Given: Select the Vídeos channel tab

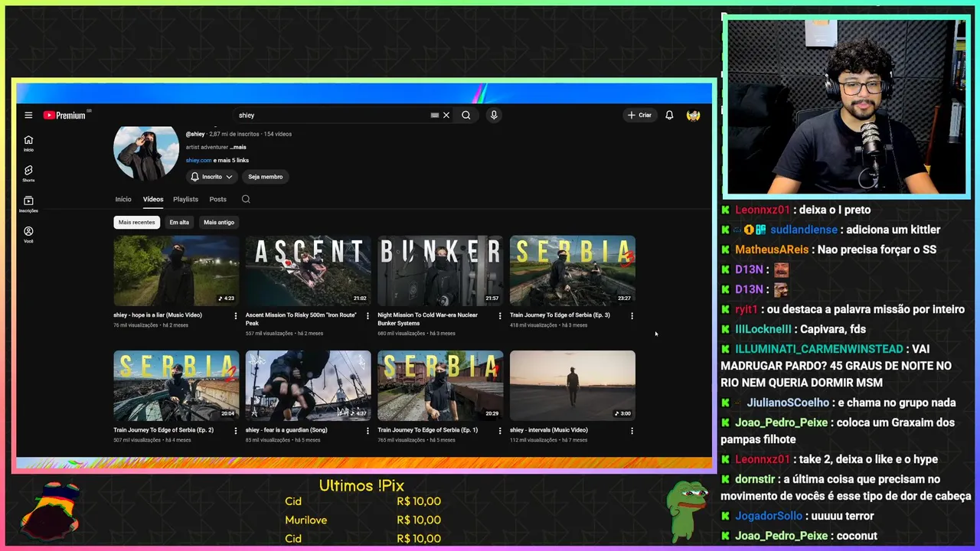Looking at the screenshot, I should pyautogui.click(x=153, y=199).
